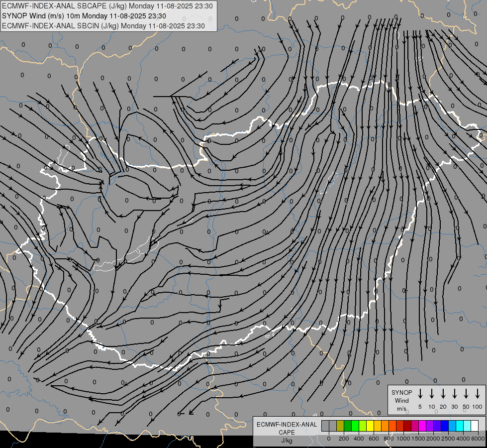Click the J/kg unit in color legend
Image resolution: width=487 pixels, height=448 pixels.
[287, 441]
